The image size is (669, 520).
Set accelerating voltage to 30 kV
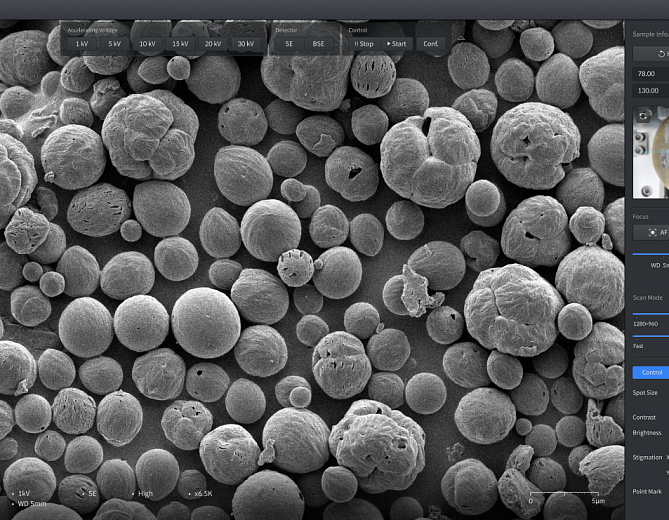pos(246,44)
